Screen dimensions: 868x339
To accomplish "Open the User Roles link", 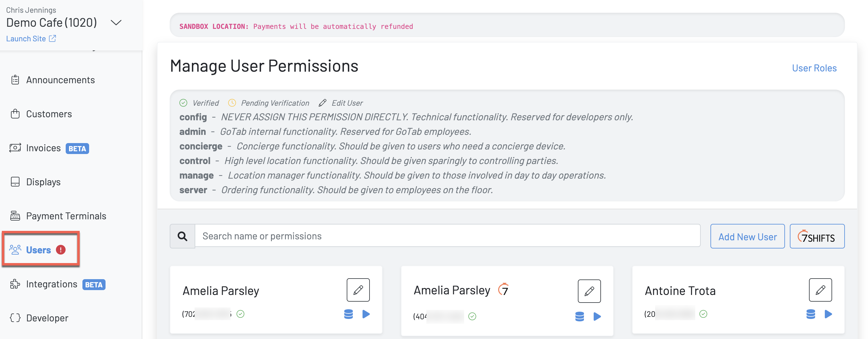I will pyautogui.click(x=814, y=68).
